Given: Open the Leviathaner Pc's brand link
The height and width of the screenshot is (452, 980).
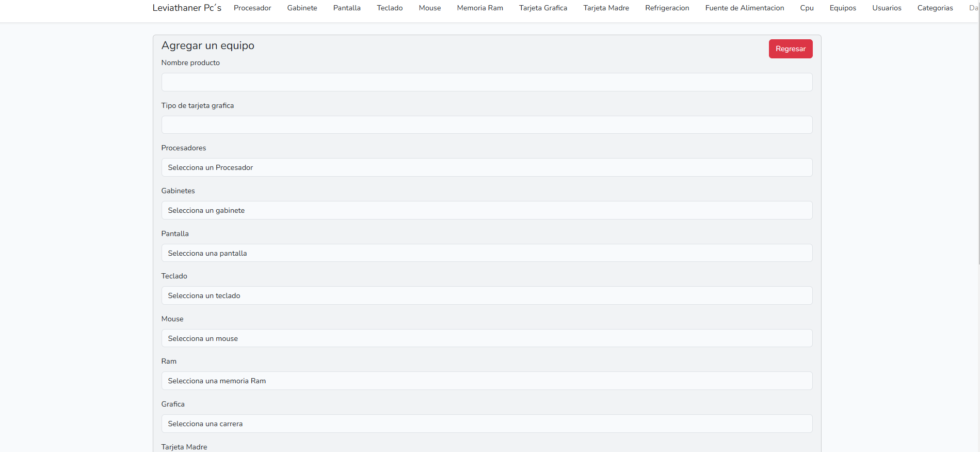Looking at the screenshot, I should [187, 8].
